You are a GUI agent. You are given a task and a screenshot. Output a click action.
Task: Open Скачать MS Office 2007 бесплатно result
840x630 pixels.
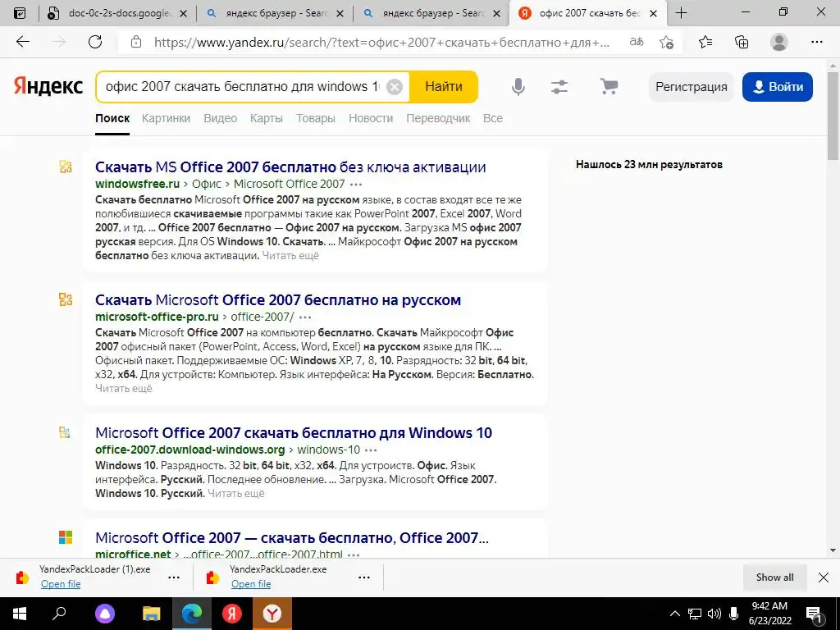(x=290, y=167)
